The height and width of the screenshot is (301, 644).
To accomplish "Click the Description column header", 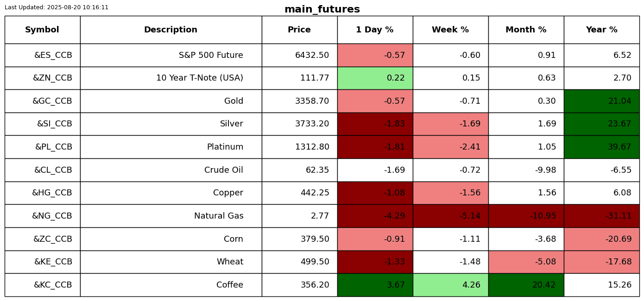I will [x=170, y=30].
